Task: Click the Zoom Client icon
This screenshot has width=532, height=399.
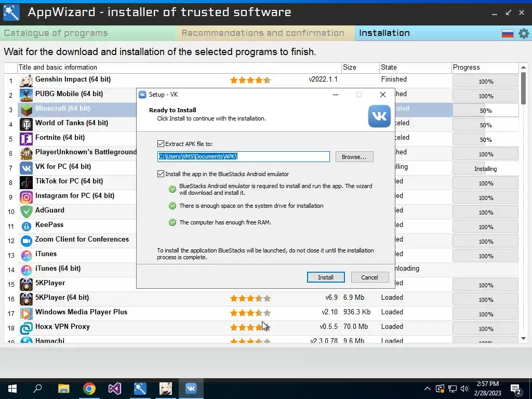Action: [x=26, y=241]
